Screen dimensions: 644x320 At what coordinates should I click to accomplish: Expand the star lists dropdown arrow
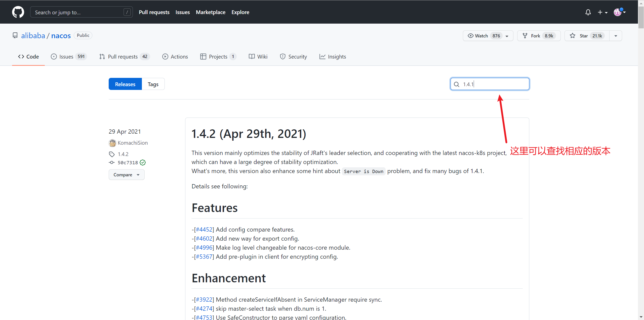coord(616,36)
